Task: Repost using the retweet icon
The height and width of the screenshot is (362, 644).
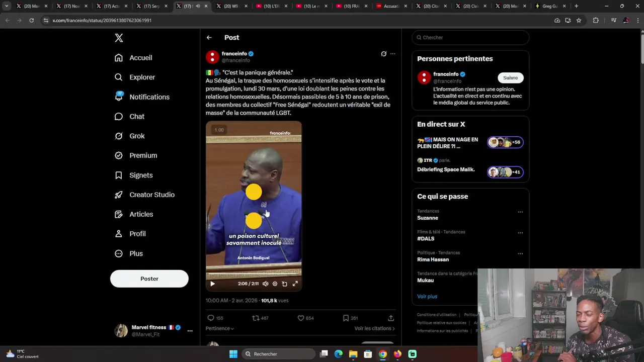Action: point(256,318)
